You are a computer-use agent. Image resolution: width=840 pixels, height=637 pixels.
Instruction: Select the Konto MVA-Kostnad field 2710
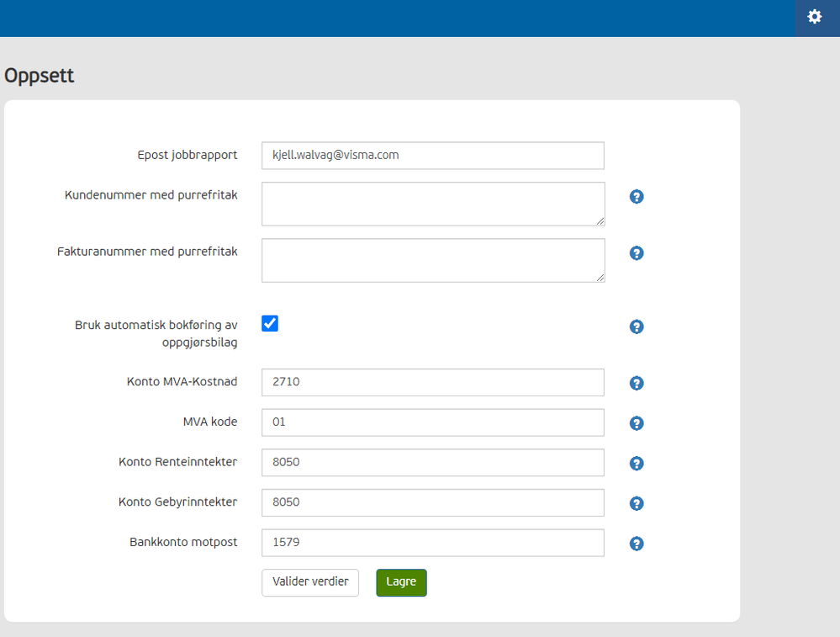coord(433,382)
